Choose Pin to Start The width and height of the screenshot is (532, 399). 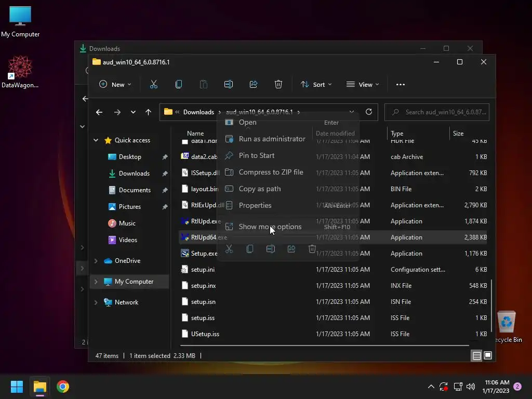pos(288,155)
